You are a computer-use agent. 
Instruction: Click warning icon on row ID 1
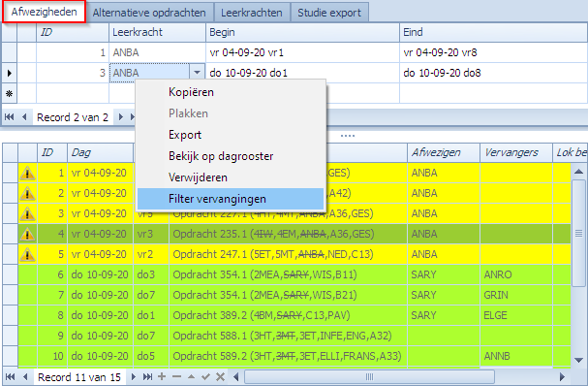[x=27, y=173]
